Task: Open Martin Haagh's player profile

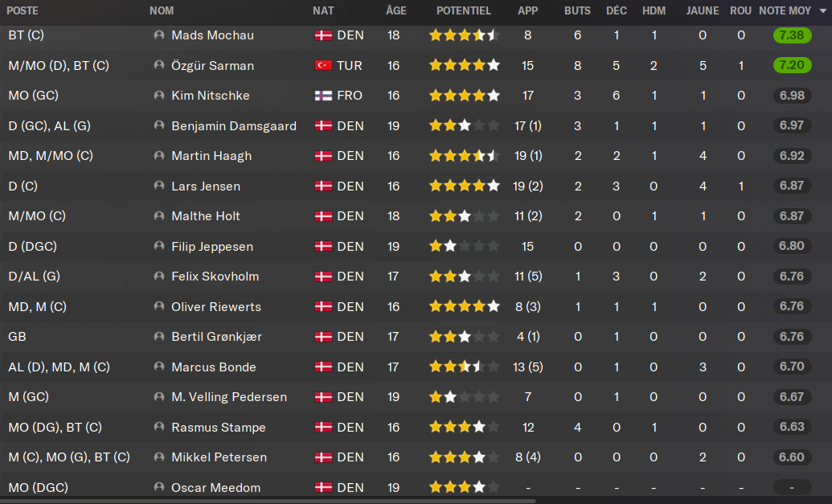Action: [211, 156]
